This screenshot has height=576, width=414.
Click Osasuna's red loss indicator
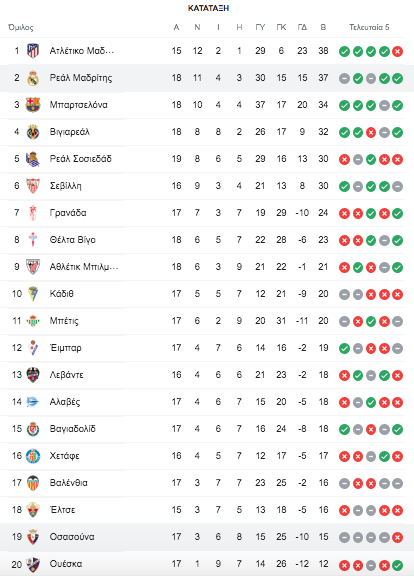[x=397, y=537]
